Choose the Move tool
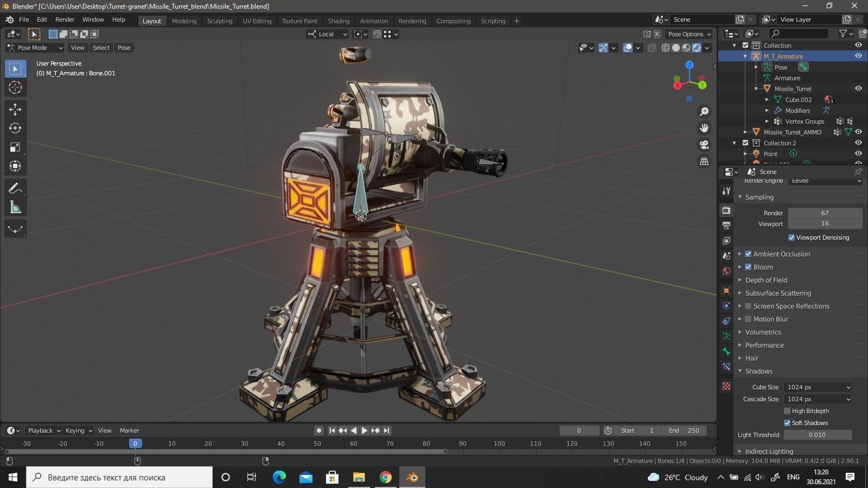868x488 pixels. [15, 109]
